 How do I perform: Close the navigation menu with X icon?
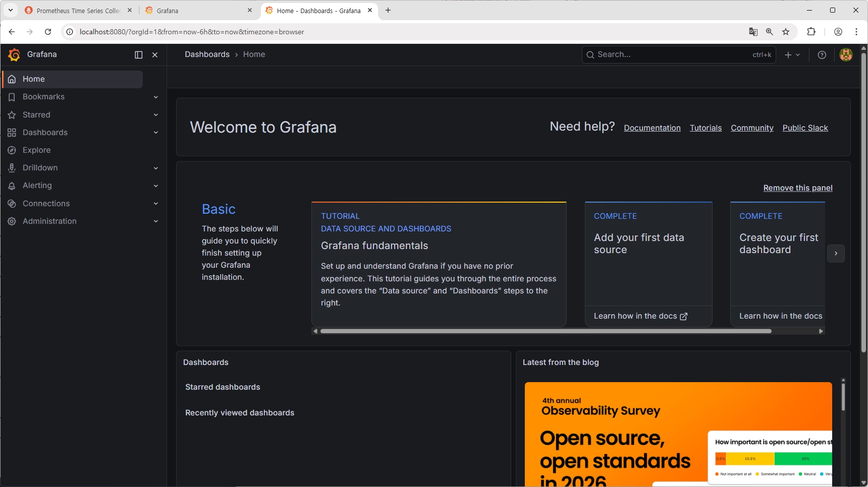point(155,55)
